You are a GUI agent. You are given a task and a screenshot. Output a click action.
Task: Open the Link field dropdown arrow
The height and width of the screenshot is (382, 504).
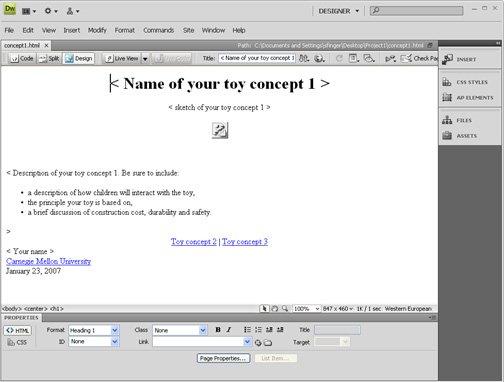(x=247, y=342)
